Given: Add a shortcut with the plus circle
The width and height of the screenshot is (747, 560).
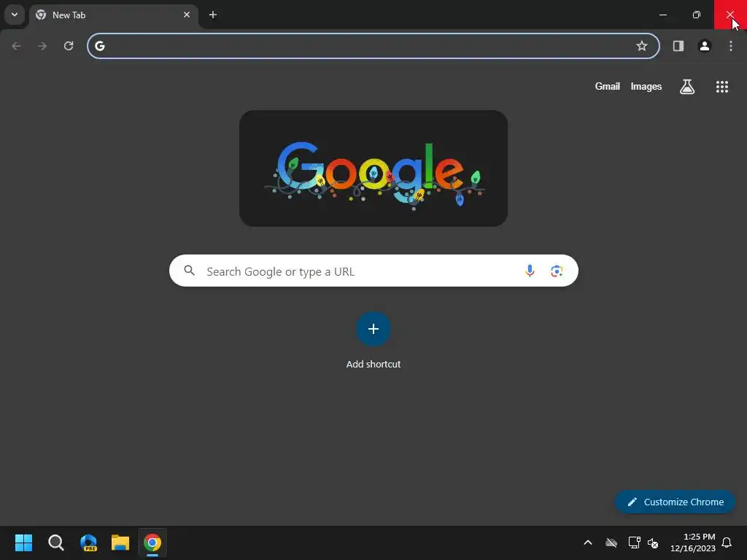Looking at the screenshot, I should (x=373, y=329).
